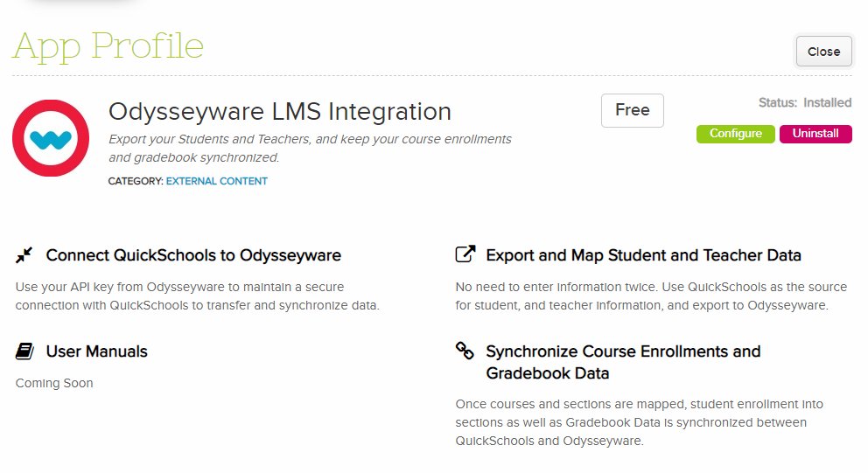Viewport: 868px width, 473px height.
Task: Click the Odysseyware red circle logo
Action: (x=51, y=138)
